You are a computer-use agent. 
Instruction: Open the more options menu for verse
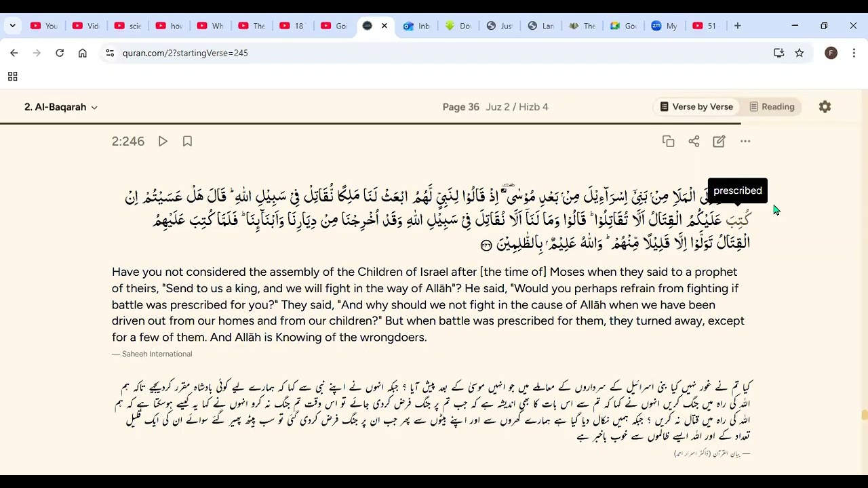tap(745, 141)
